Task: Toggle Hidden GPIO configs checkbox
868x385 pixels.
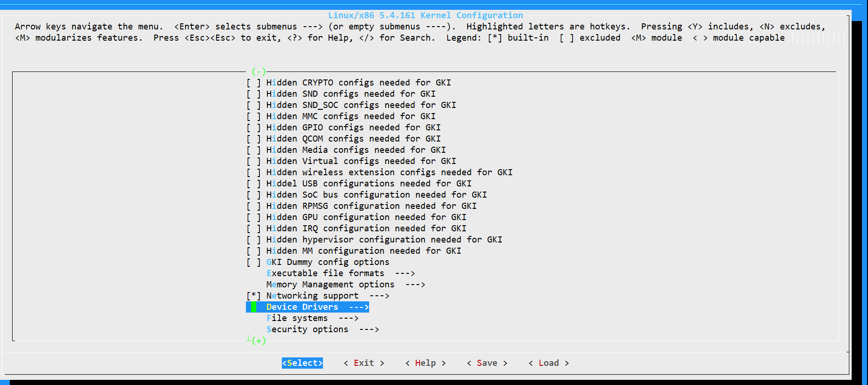Action: click(x=253, y=128)
